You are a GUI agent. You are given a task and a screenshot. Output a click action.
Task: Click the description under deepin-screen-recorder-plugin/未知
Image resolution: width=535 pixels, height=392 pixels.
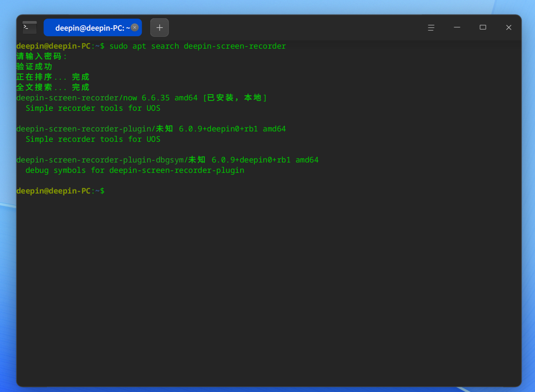click(x=93, y=139)
